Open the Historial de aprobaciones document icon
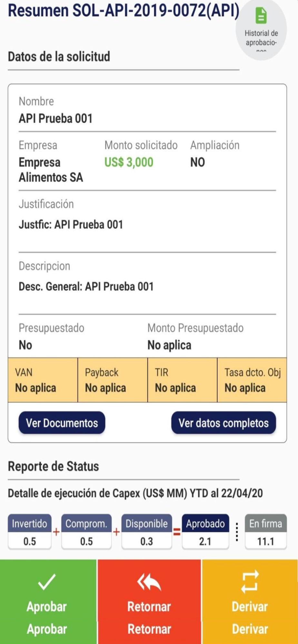The width and height of the screenshot is (298, 644). [x=261, y=15]
